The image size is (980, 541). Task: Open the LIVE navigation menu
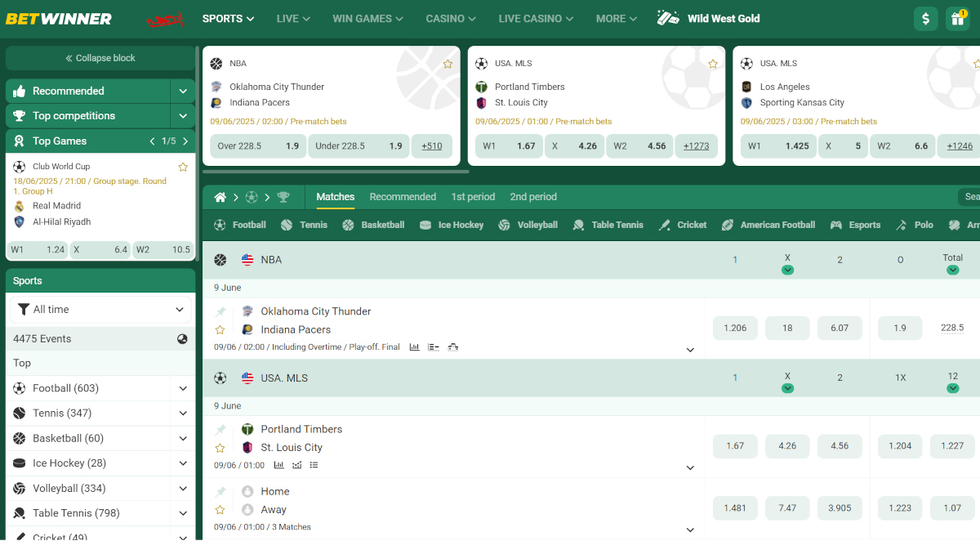[293, 18]
